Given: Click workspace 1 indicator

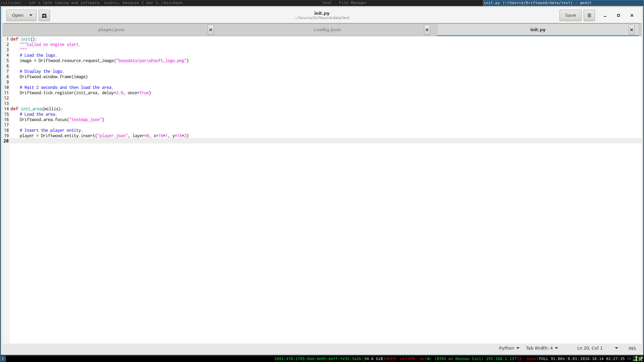Looking at the screenshot, I should point(3,359).
